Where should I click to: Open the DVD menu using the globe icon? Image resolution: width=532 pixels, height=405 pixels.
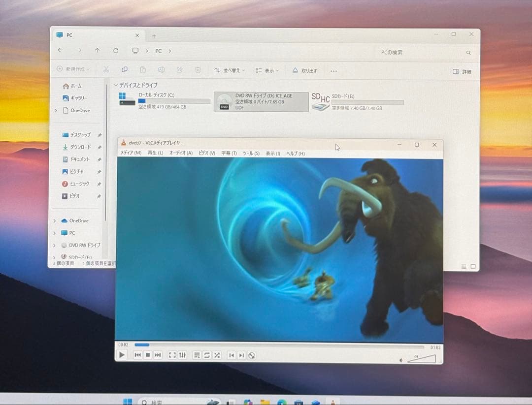(252, 355)
